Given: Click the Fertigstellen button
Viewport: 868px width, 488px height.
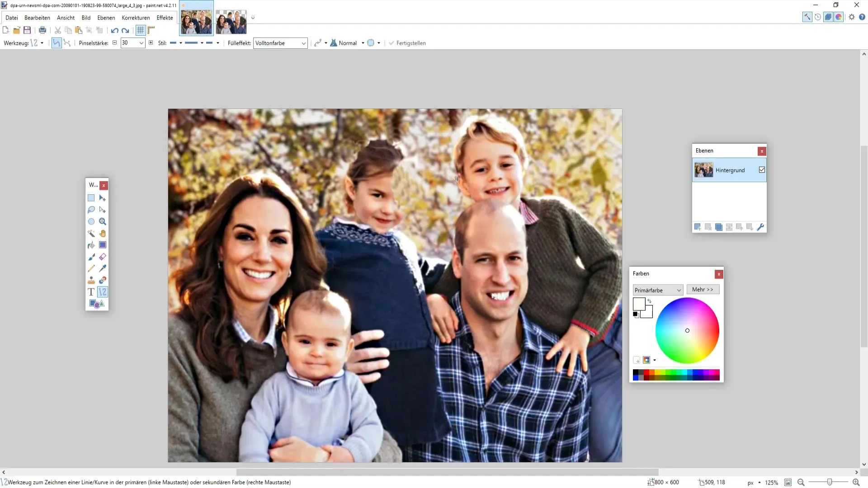Looking at the screenshot, I should point(411,43).
